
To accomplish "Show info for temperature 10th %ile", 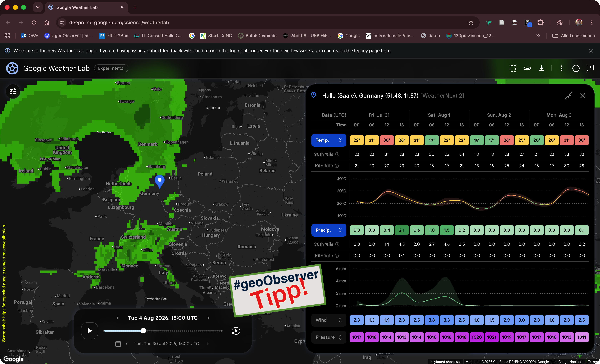I will point(337,166).
